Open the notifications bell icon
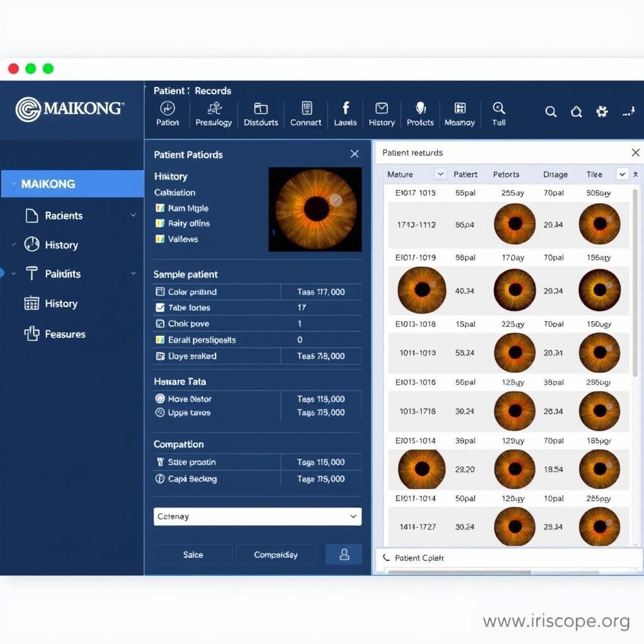This screenshot has width=644, height=644. 576,112
